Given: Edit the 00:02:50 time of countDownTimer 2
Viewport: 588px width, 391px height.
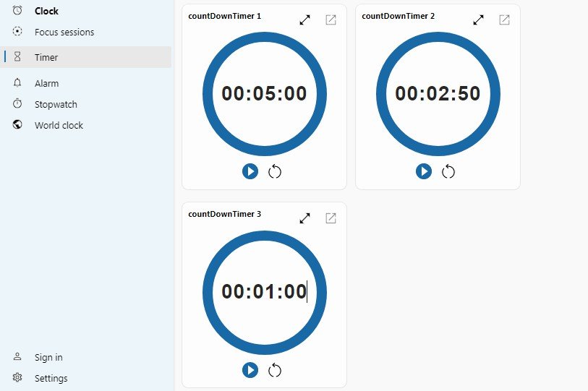Looking at the screenshot, I should coord(438,93).
